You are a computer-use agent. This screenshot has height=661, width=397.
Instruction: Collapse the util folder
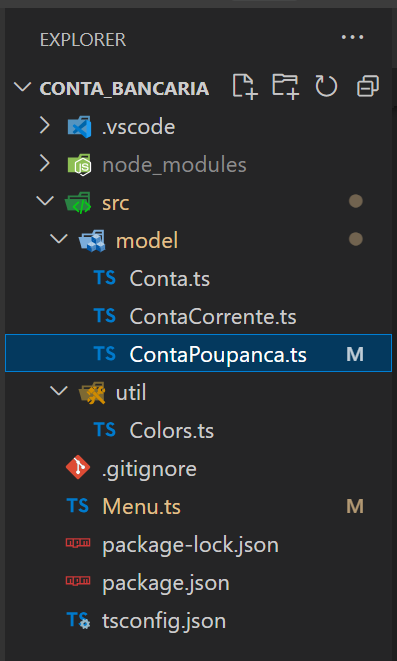click(59, 390)
